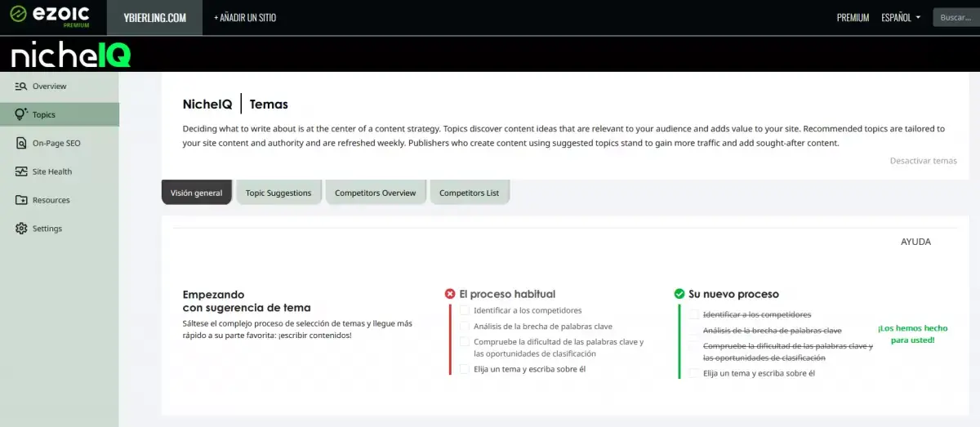Click the Añadir un sitio button

pyautogui.click(x=245, y=18)
